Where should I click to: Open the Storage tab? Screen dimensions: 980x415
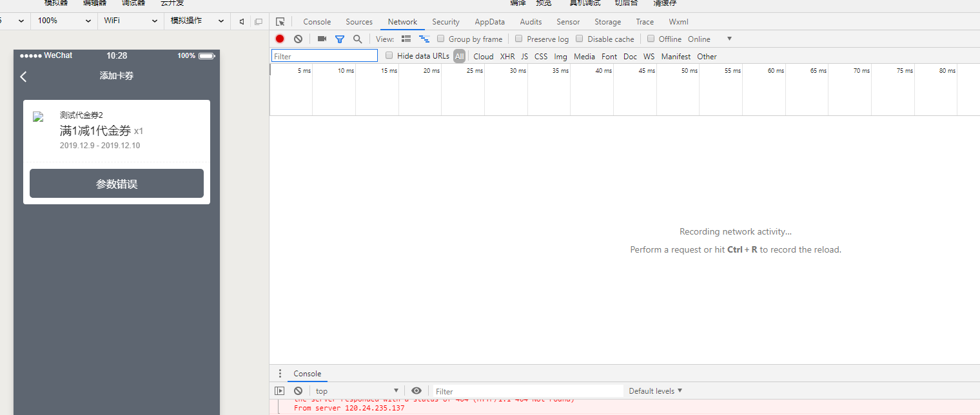pos(607,22)
